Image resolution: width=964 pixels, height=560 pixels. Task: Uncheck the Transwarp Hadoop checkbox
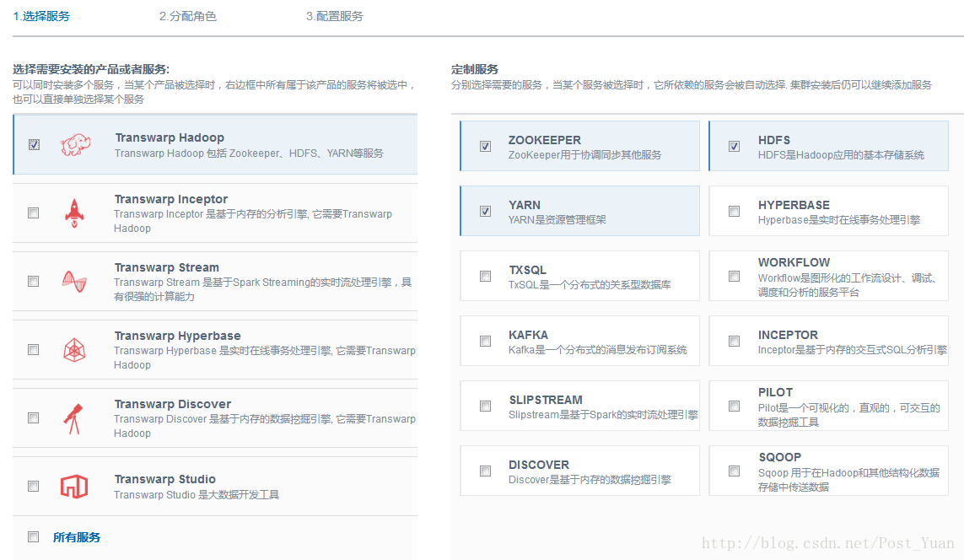tap(34, 144)
